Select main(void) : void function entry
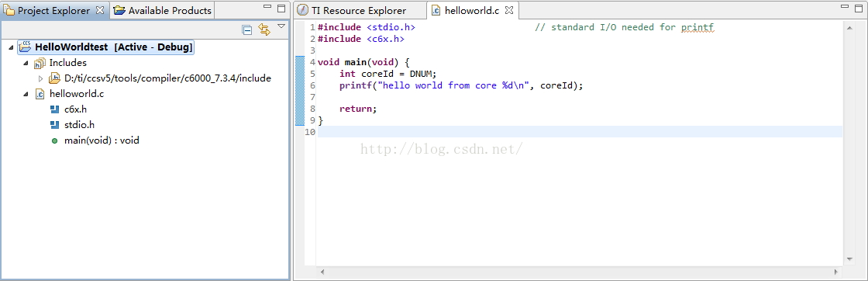The width and height of the screenshot is (868, 281). (102, 140)
